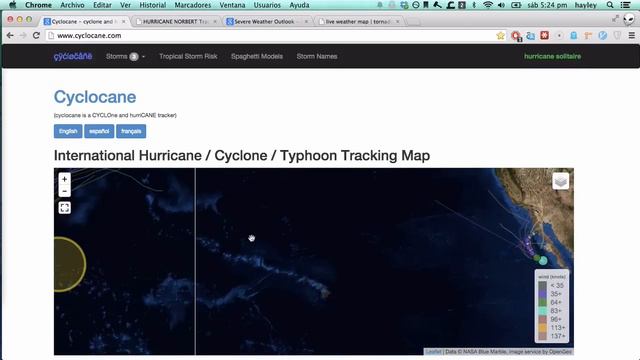Go back to the previous page

coord(10,36)
